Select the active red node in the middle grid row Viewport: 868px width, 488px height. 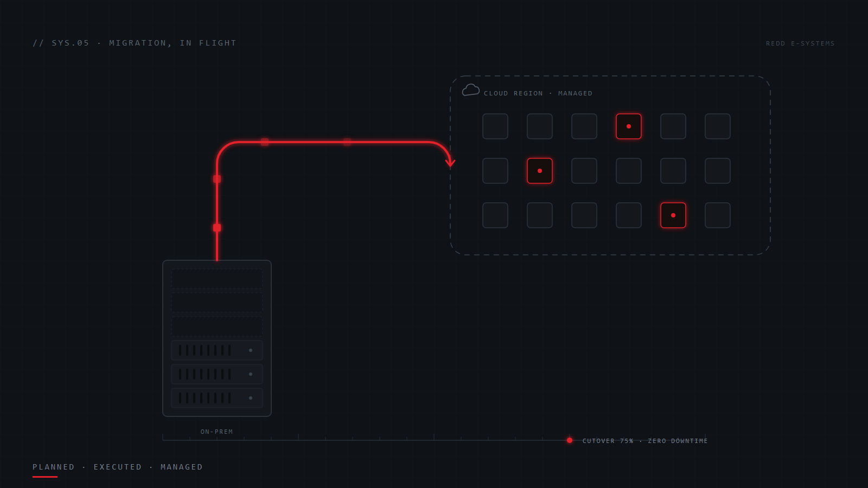(540, 171)
